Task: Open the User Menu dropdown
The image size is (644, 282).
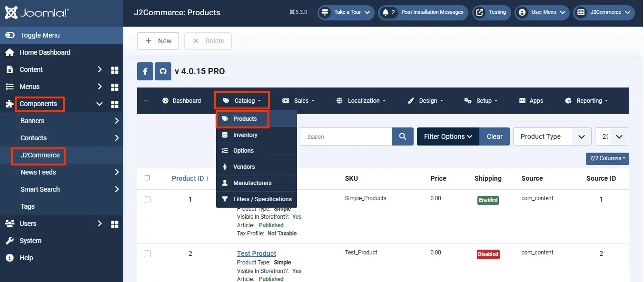Action: coord(542,12)
